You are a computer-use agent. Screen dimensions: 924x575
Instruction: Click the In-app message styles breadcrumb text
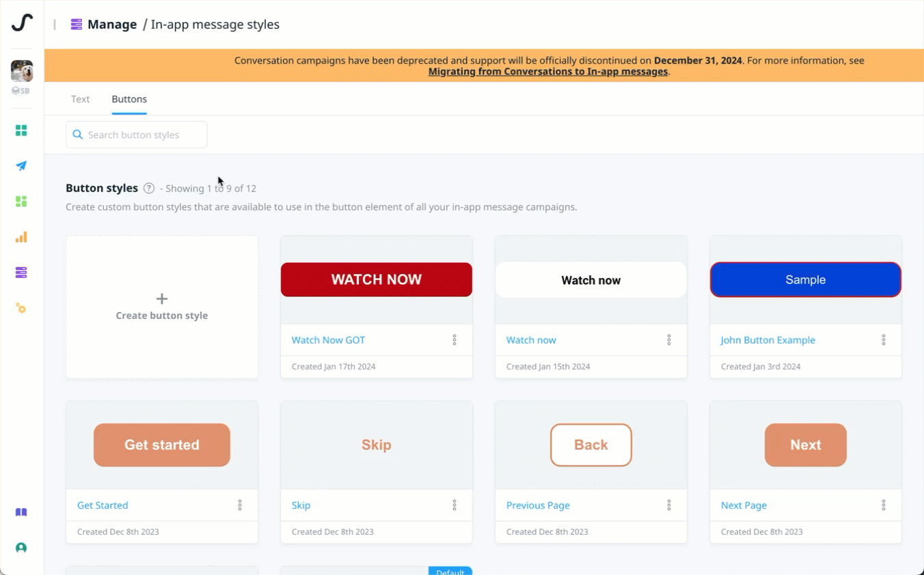[215, 25]
